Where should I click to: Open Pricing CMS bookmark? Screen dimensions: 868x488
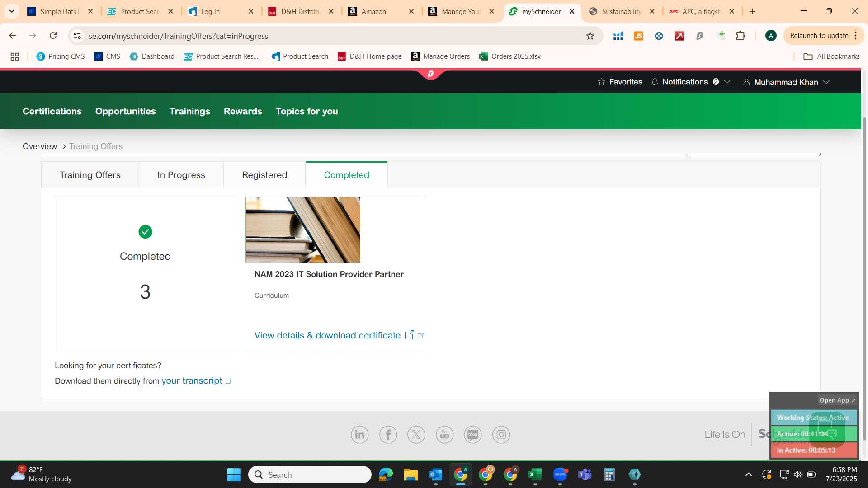point(61,56)
